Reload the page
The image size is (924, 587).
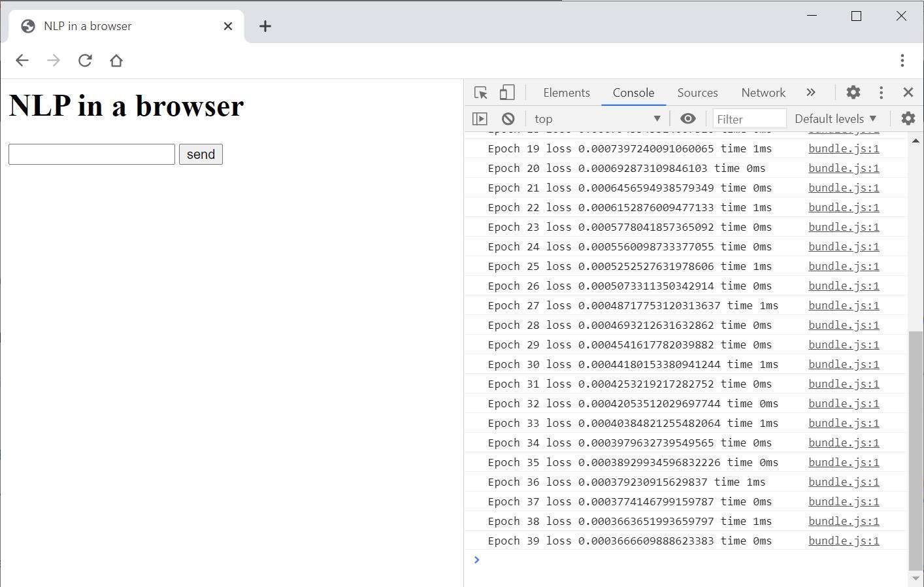(85, 61)
